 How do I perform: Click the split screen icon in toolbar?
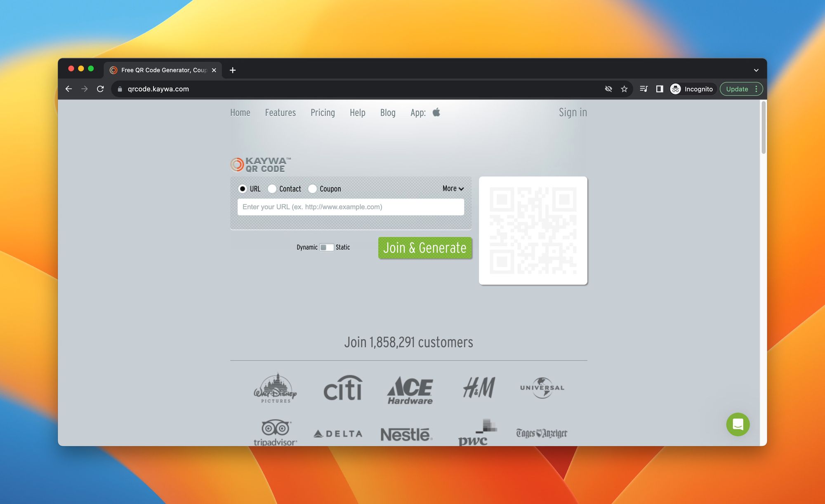[660, 89]
